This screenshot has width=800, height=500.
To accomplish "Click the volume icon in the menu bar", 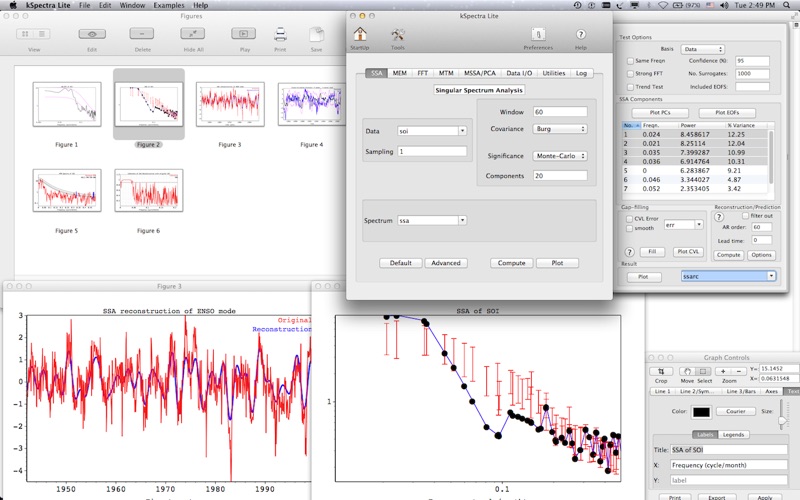I will point(724,5).
